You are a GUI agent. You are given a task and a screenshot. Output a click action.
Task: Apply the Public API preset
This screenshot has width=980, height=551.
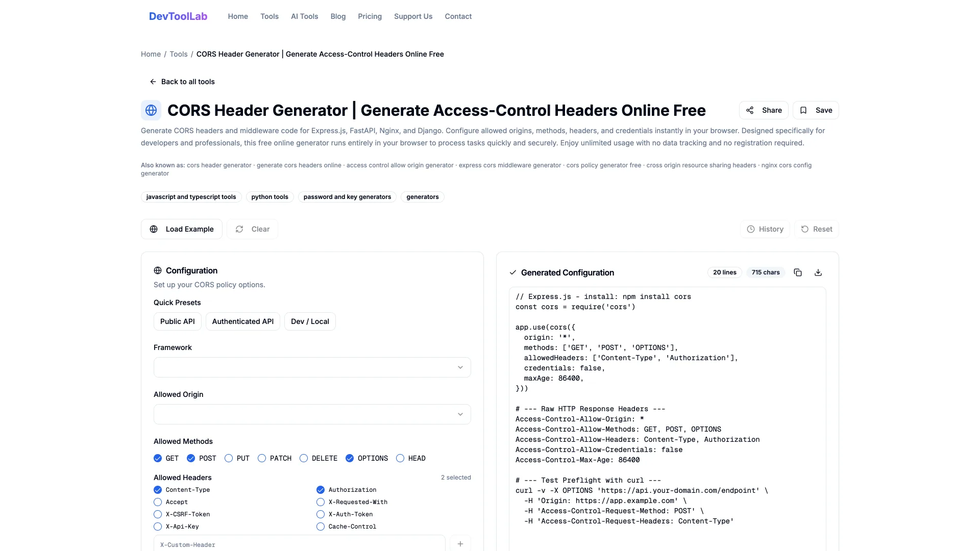(x=178, y=321)
